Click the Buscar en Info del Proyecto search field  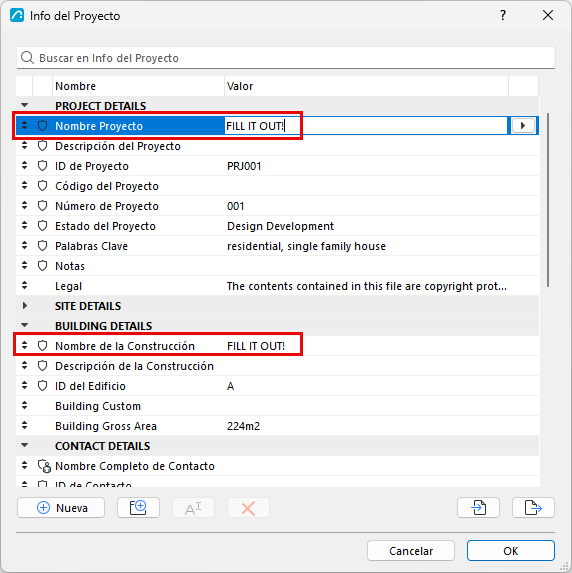click(x=286, y=58)
